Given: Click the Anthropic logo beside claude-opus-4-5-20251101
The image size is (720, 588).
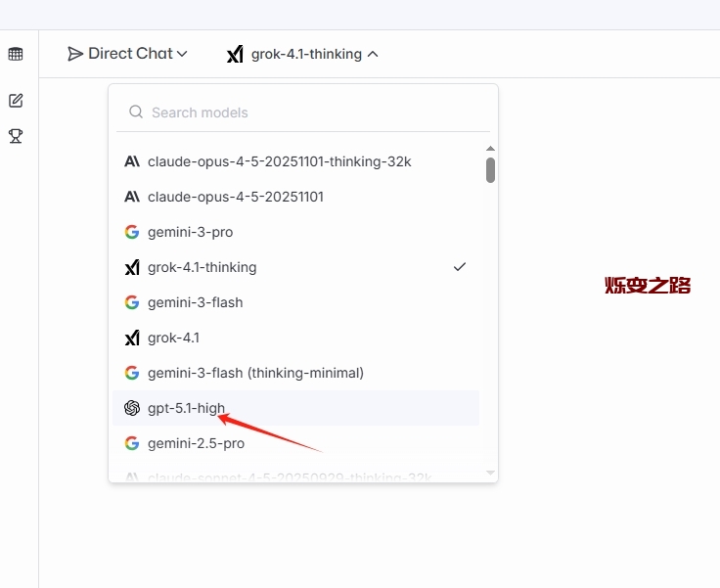Looking at the screenshot, I should (132, 197).
